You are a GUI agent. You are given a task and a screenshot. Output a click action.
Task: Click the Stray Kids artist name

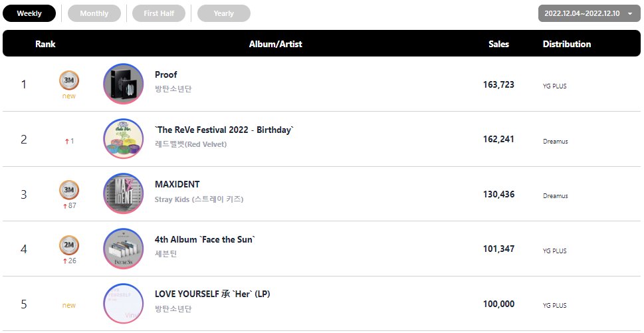[x=199, y=199]
